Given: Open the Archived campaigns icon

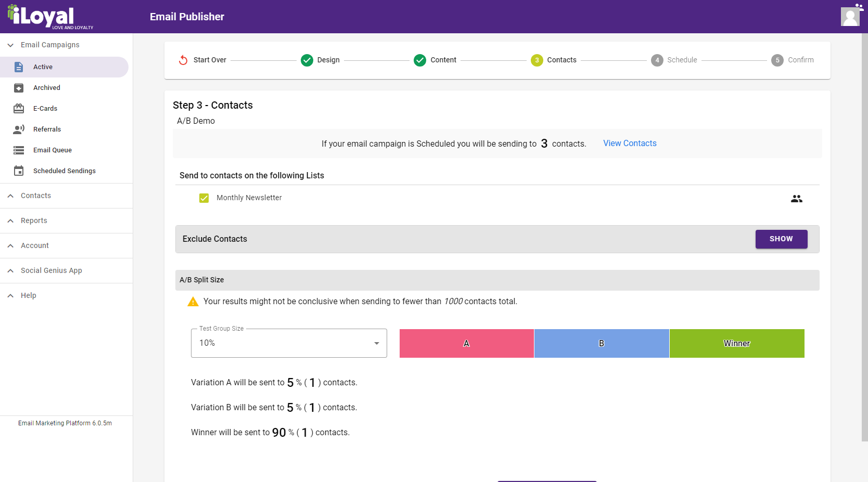Looking at the screenshot, I should [x=19, y=88].
